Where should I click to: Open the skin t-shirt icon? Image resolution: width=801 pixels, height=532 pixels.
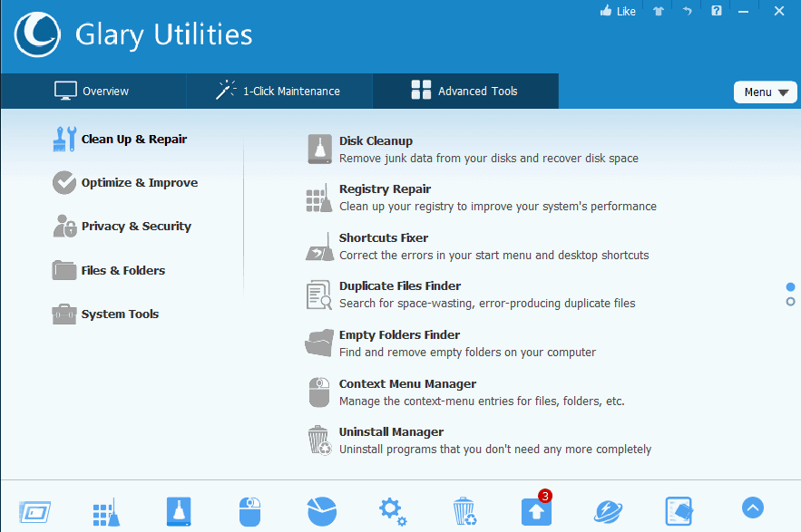659,11
